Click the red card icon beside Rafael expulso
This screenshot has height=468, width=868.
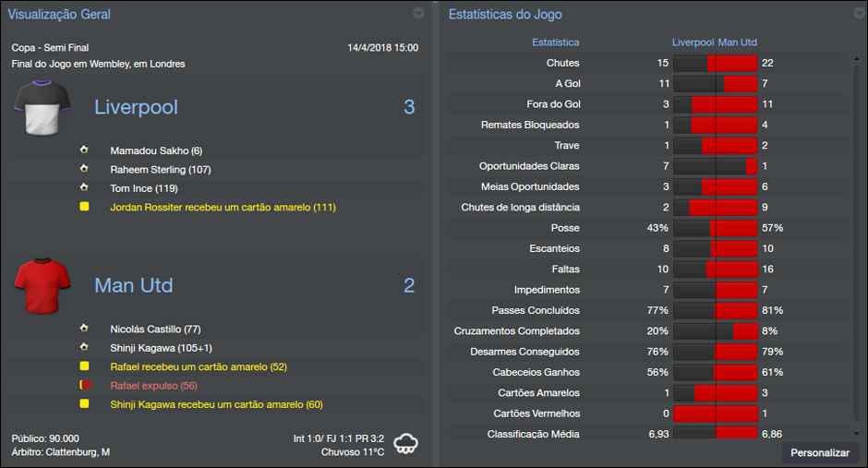point(84,385)
